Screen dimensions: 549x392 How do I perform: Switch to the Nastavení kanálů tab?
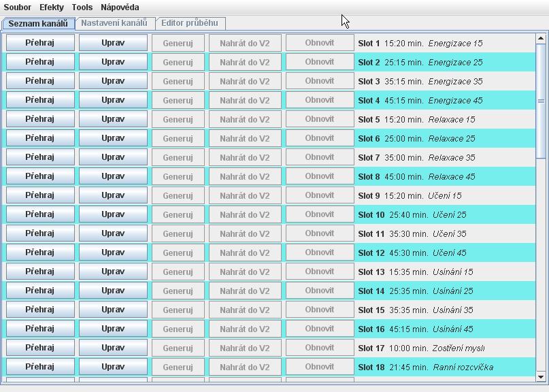click(x=114, y=23)
